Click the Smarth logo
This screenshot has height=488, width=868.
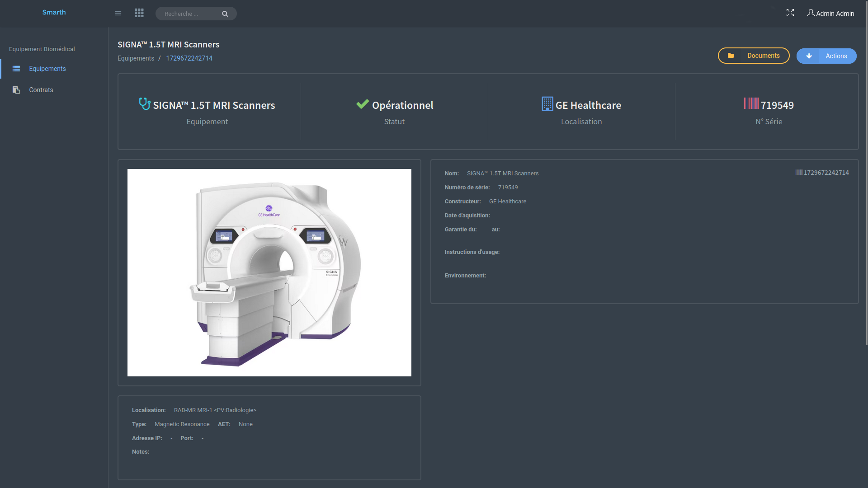(54, 12)
